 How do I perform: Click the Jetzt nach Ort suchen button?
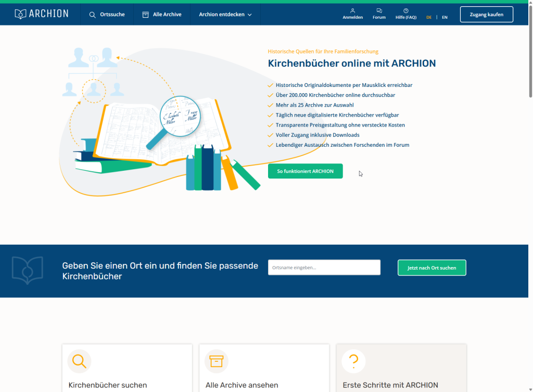point(432,268)
